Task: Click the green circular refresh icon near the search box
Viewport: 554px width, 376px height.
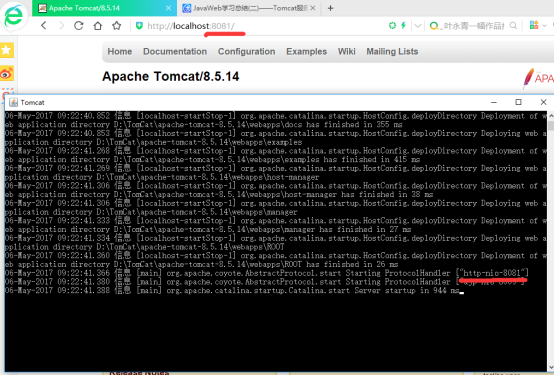Action: (x=392, y=25)
